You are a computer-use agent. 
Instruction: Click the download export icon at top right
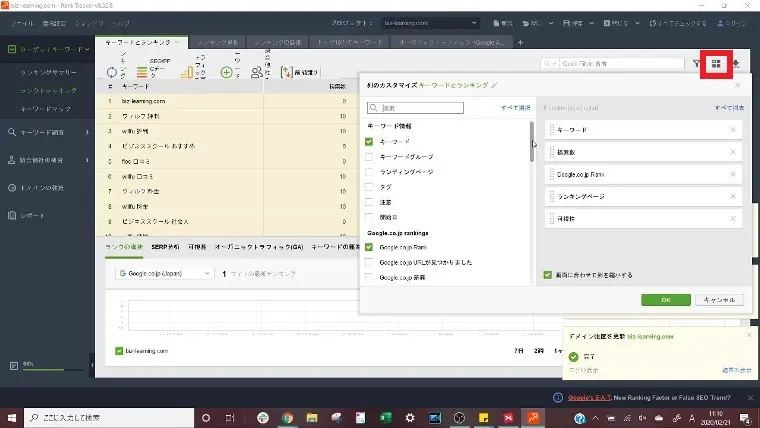737,64
